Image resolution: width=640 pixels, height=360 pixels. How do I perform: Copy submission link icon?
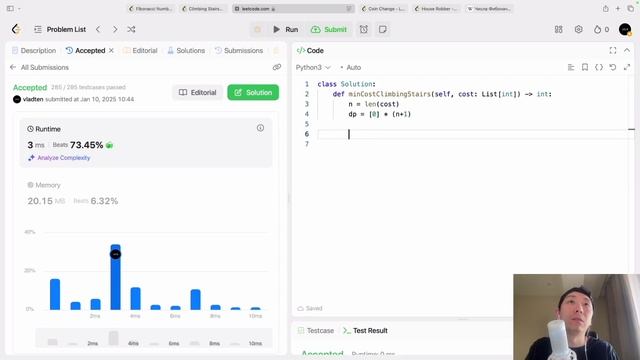point(277,67)
